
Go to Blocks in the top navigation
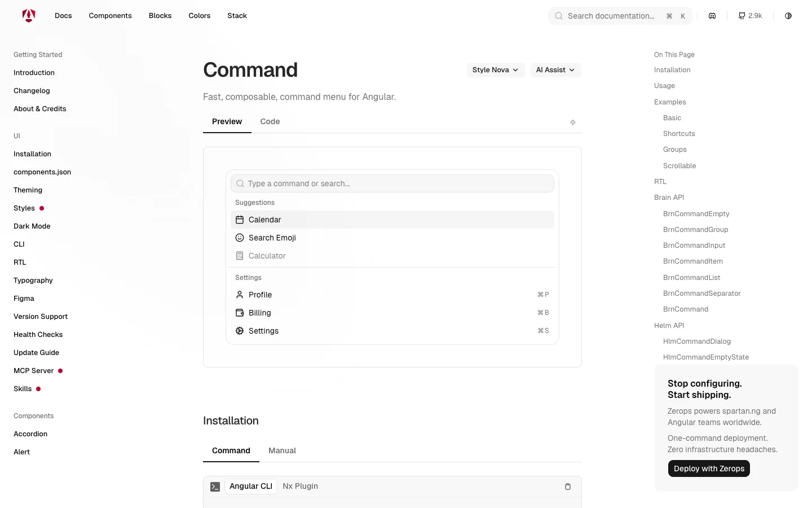[x=160, y=16]
